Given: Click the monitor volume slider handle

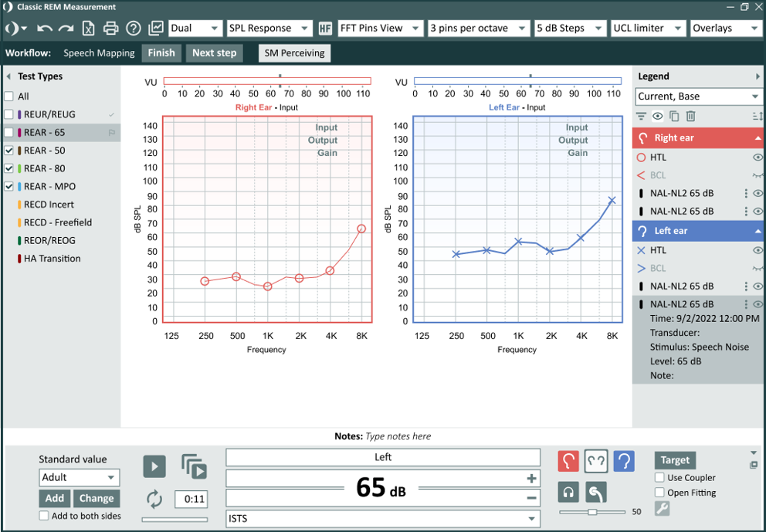Looking at the screenshot, I should point(592,512).
